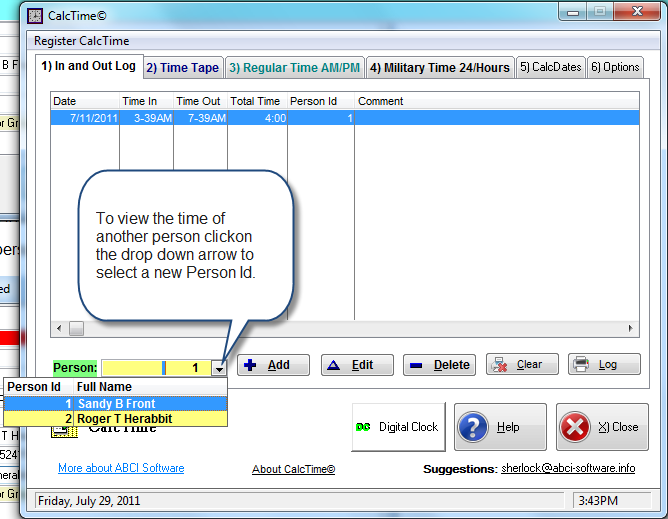The width and height of the screenshot is (668, 519).
Task: Open the More about ABCI Software link
Action: (121, 468)
